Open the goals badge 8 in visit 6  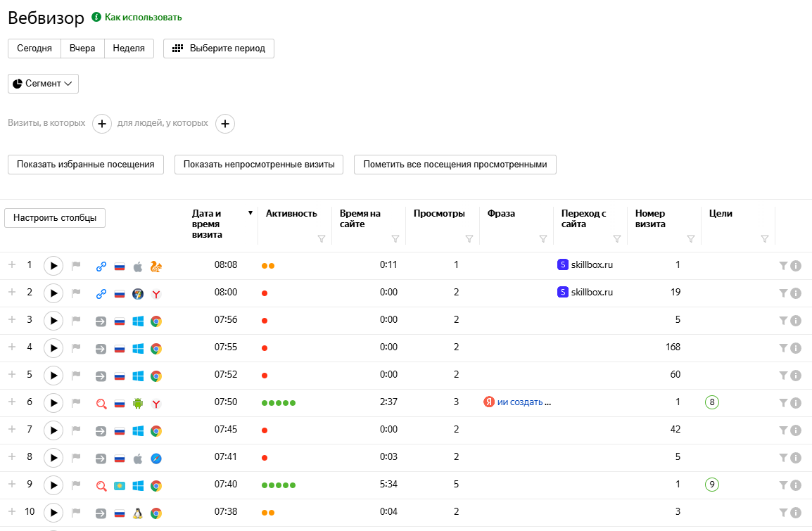(712, 402)
